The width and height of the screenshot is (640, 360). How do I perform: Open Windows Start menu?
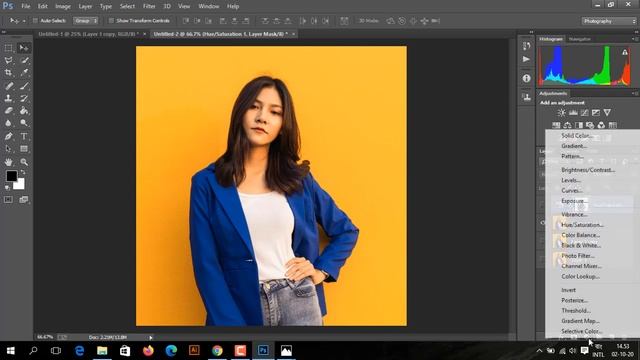(x=11, y=351)
